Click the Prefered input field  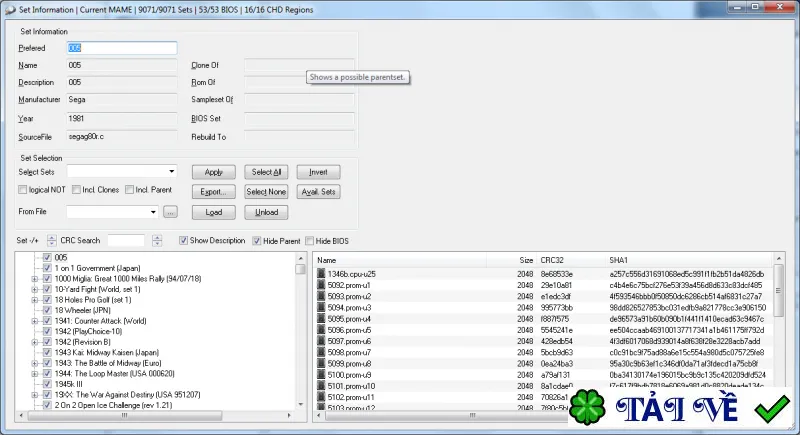122,48
